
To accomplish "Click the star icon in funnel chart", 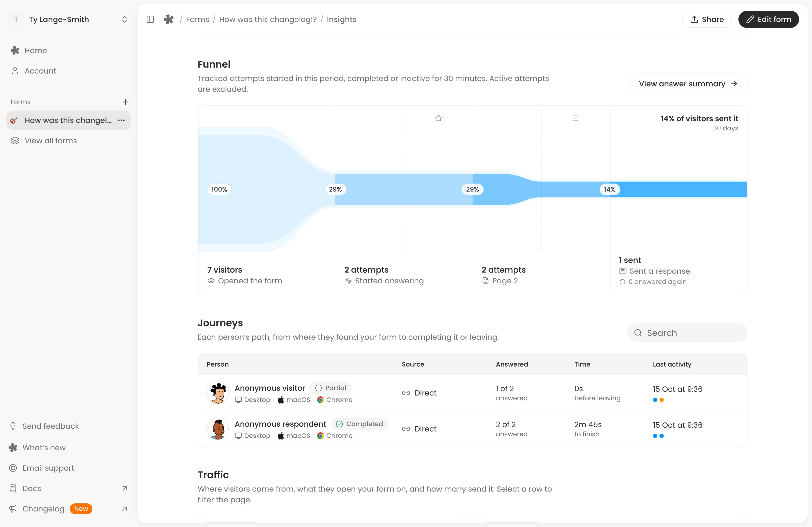I will point(439,118).
